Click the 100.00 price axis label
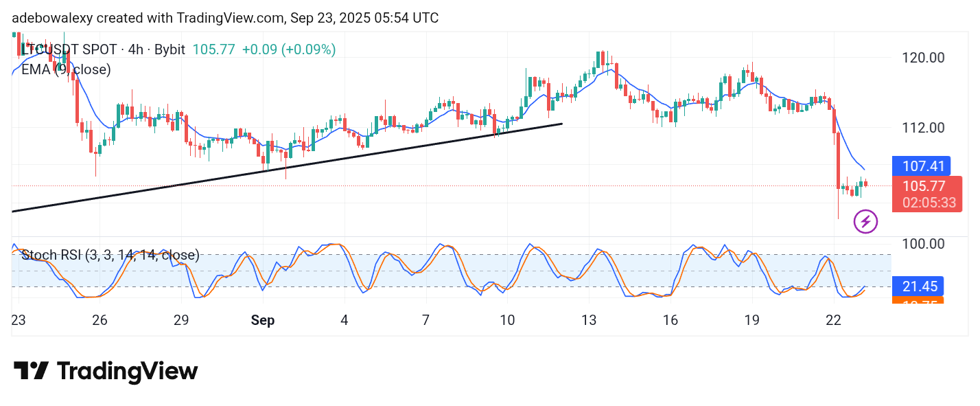Viewport: 980px width, 406px height. (x=924, y=244)
